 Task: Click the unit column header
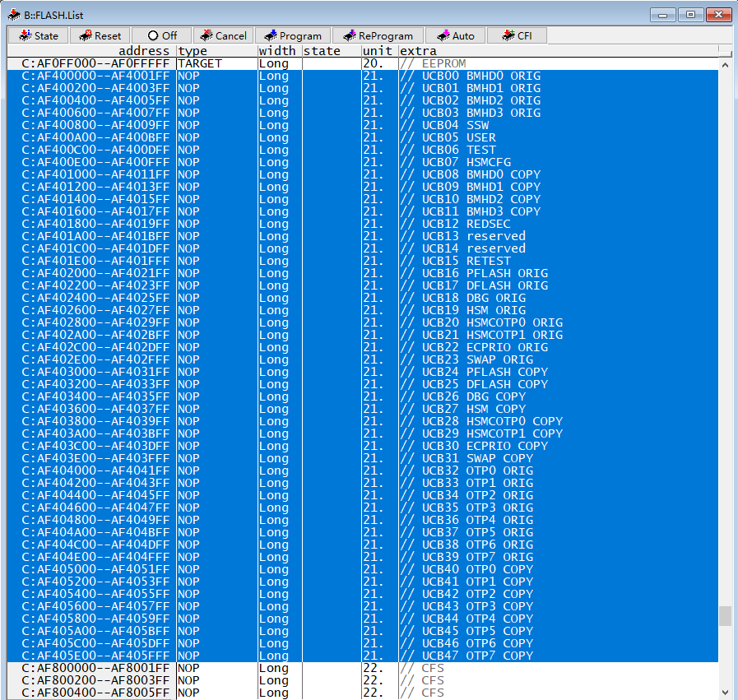pos(379,51)
